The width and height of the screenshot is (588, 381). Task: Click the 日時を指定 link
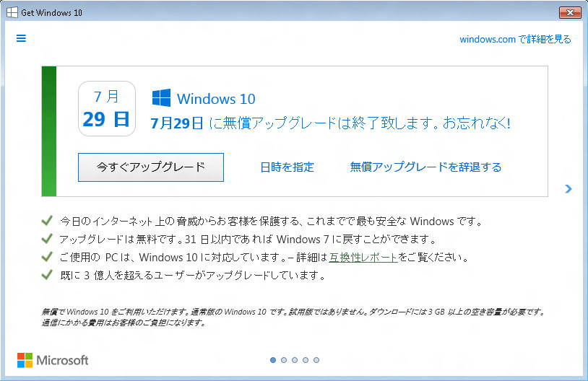287,167
